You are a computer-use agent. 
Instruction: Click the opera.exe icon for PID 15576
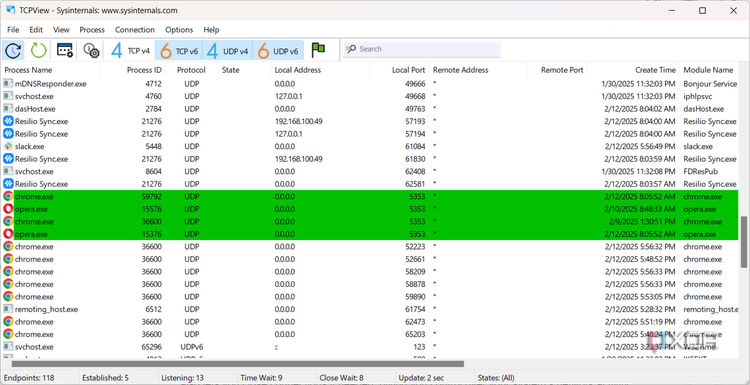point(8,209)
